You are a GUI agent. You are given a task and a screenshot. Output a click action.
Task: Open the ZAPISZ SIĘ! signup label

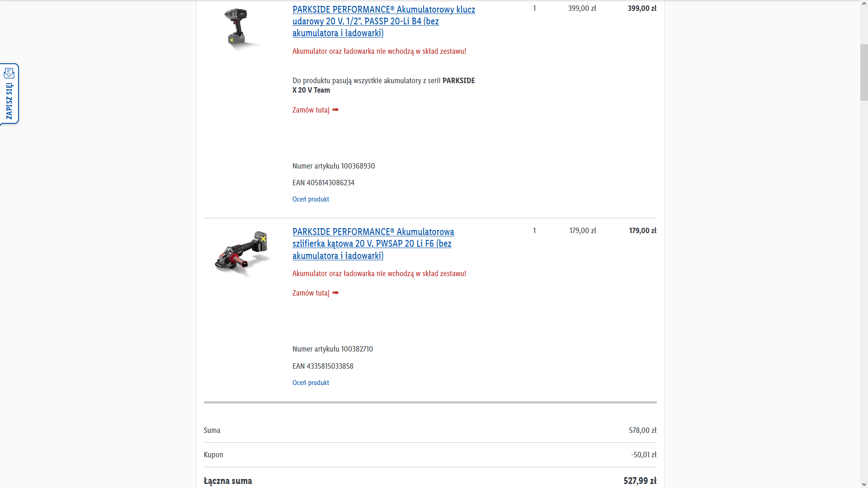[9, 101]
